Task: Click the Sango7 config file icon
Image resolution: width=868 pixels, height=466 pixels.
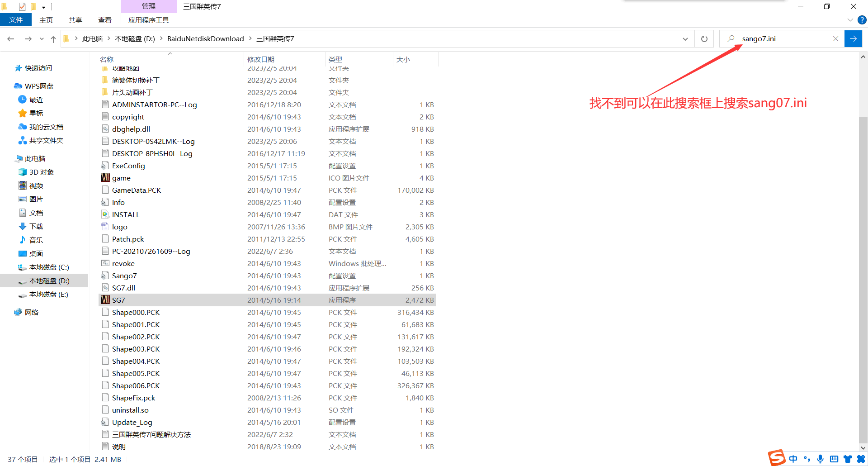Action: pos(105,276)
